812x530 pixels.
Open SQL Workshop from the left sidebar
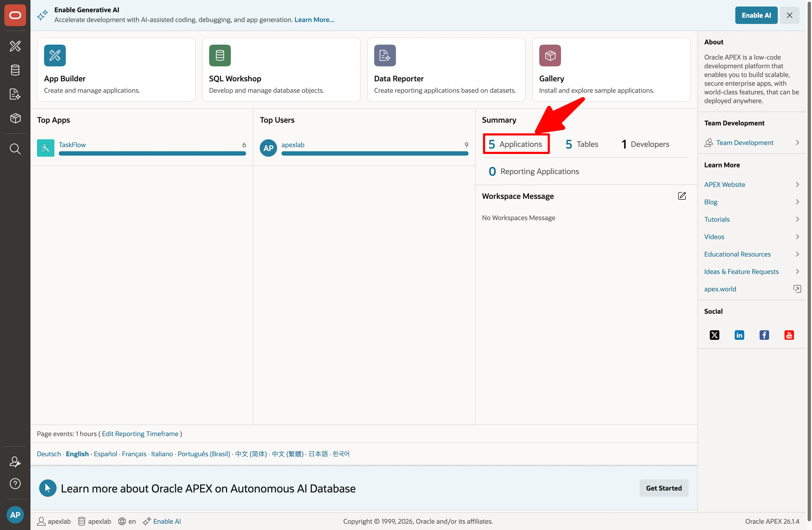pyautogui.click(x=15, y=70)
